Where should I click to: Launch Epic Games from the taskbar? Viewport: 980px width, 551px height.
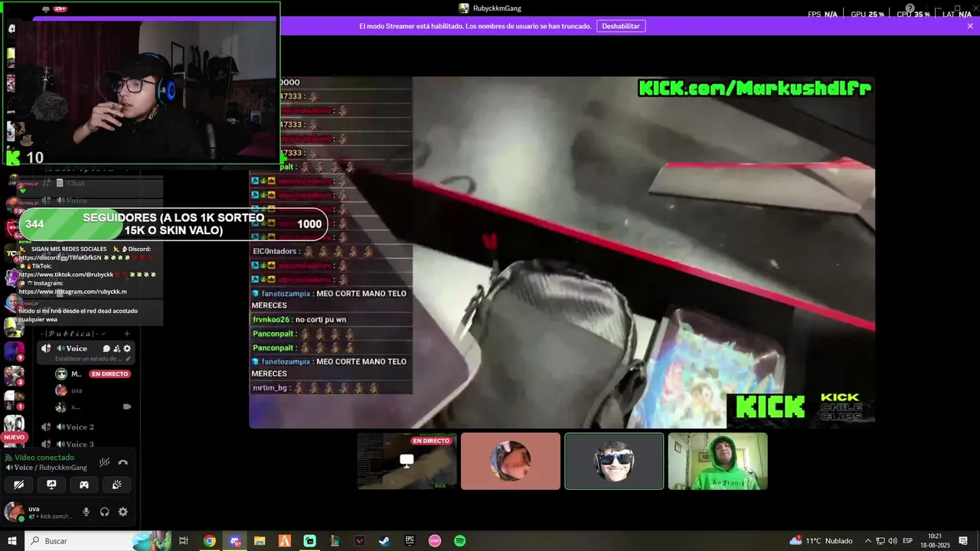pos(410,541)
